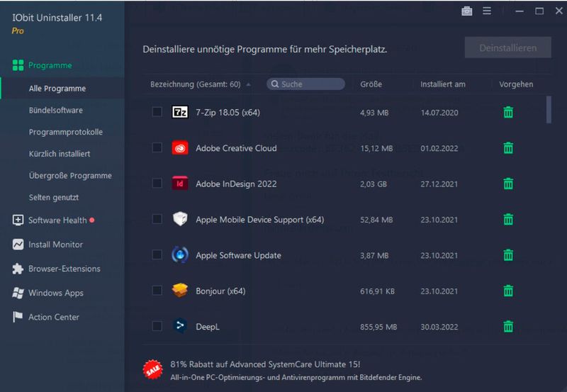
Task: Click the green Programme grid icon
Action: pos(18,65)
